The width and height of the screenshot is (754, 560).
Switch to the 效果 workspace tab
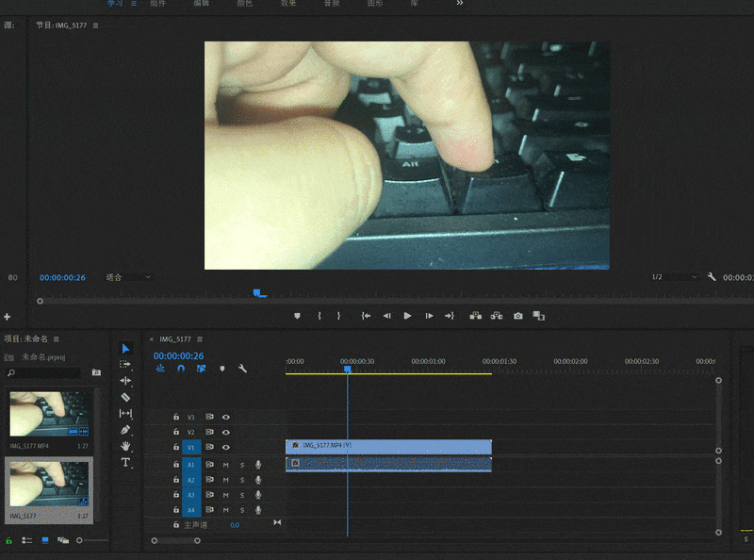pyautogui.click(x=288, y=4)
